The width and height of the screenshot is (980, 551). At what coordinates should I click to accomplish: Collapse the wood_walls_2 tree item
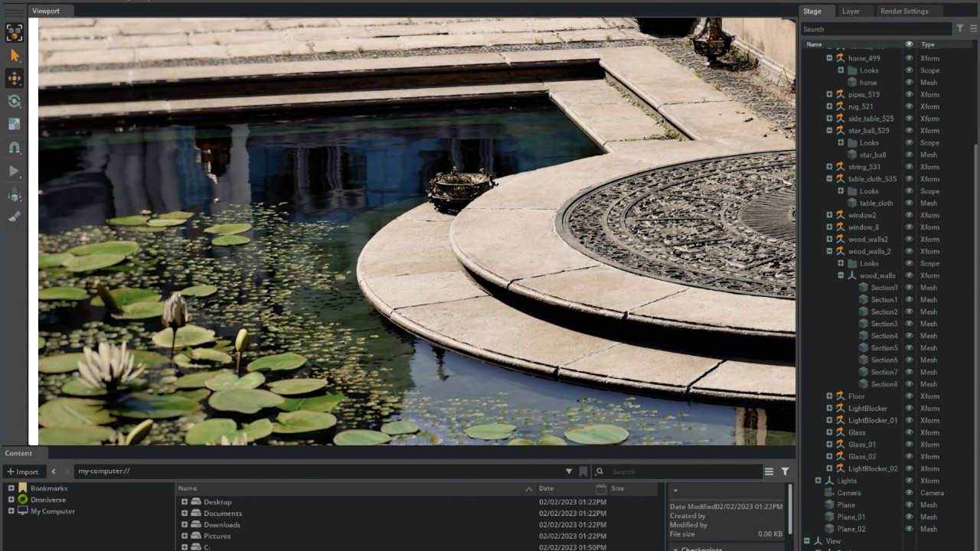pyautogui.click(x=829, y=251)
